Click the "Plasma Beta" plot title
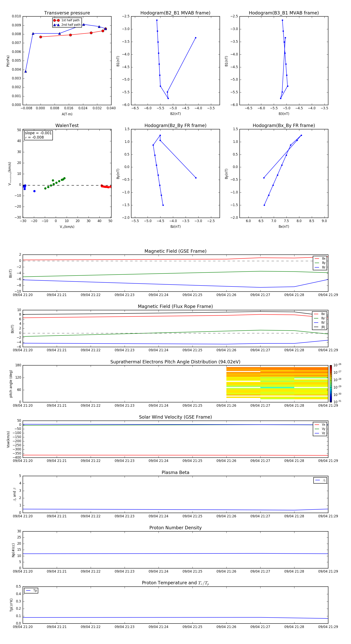This screenshot has height=644, width=351. (x=175, y=473)
